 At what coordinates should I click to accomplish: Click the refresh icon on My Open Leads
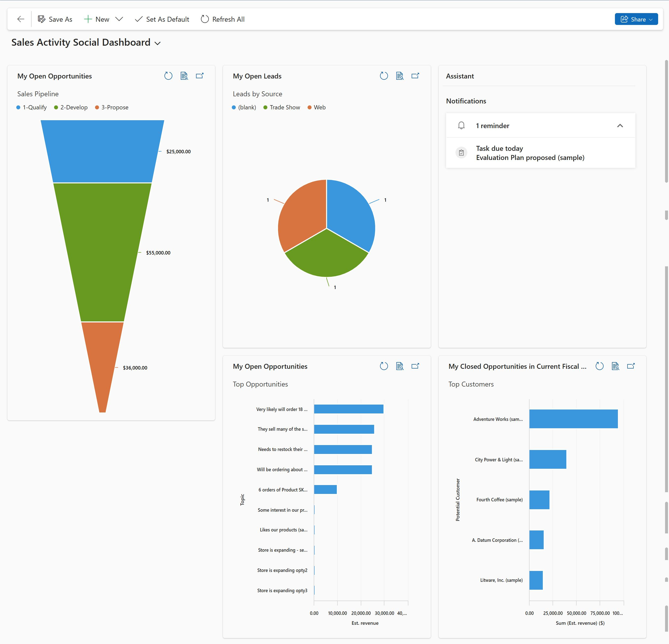tap(383, 76)
